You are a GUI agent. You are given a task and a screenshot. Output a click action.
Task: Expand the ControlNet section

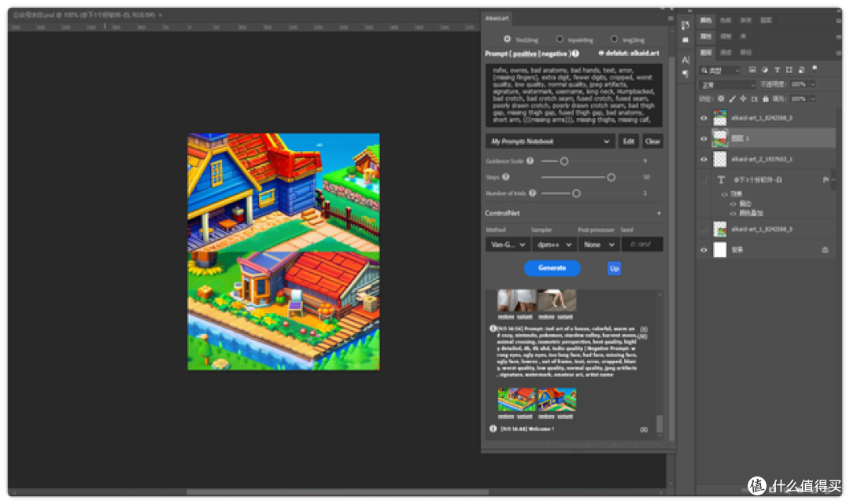click(659, 213)
